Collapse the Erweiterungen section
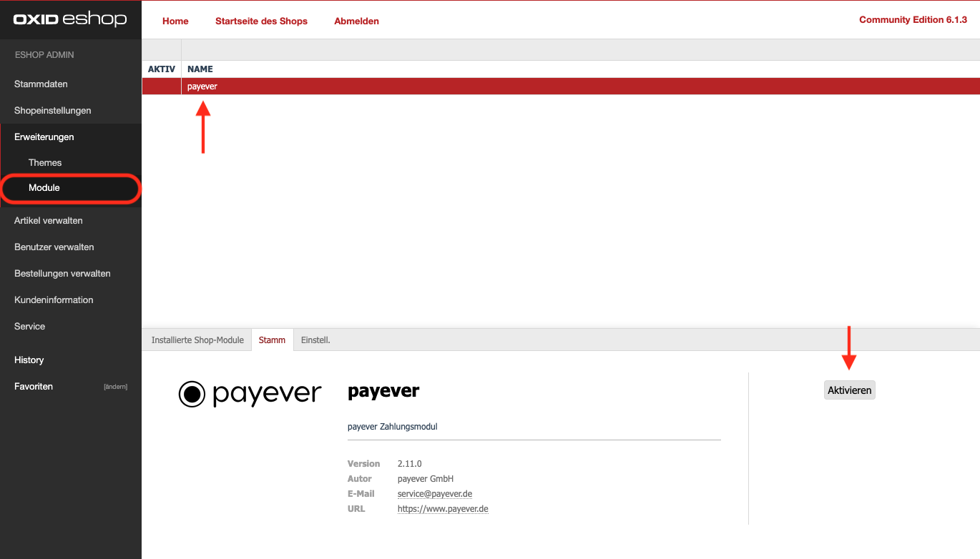The image size is (980, 559). pyautogui.click(x=44, y=137)
